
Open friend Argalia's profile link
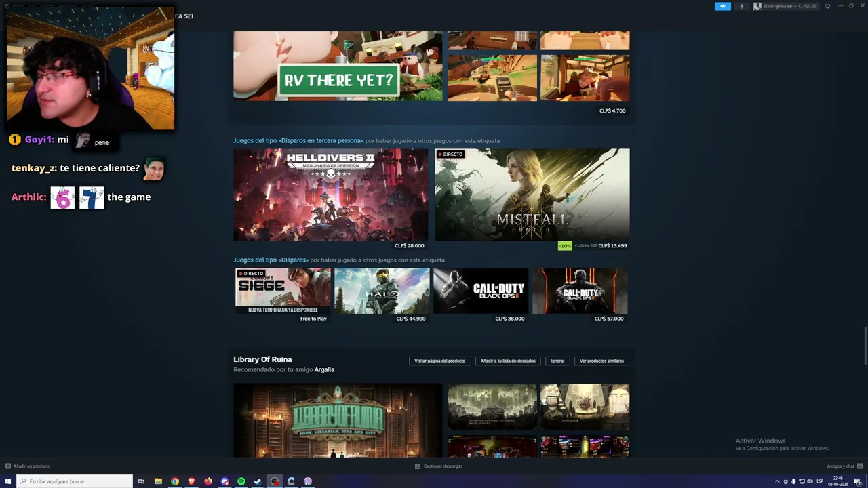point(324,370)
